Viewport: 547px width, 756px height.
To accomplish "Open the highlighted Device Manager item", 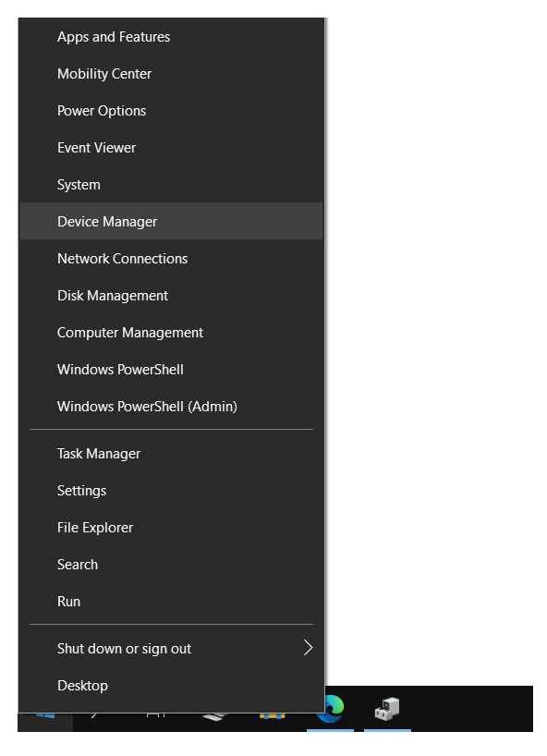I will tap(171, 221).
